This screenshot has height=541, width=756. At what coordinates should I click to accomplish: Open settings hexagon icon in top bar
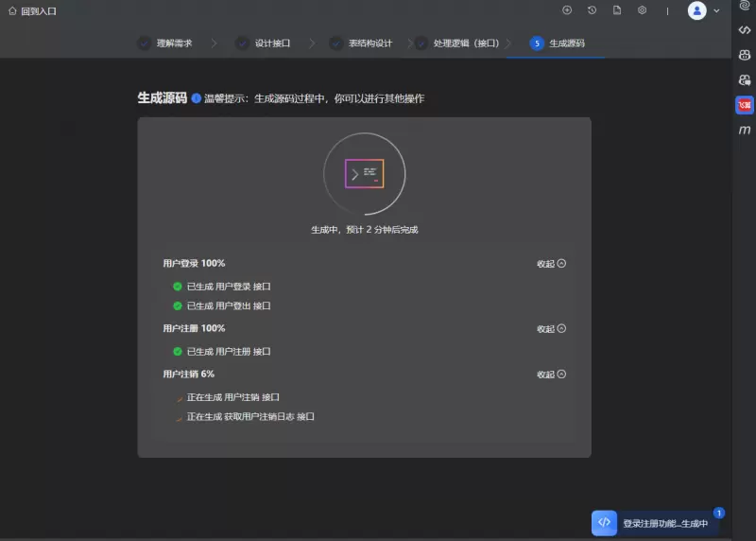pos(642,10)
